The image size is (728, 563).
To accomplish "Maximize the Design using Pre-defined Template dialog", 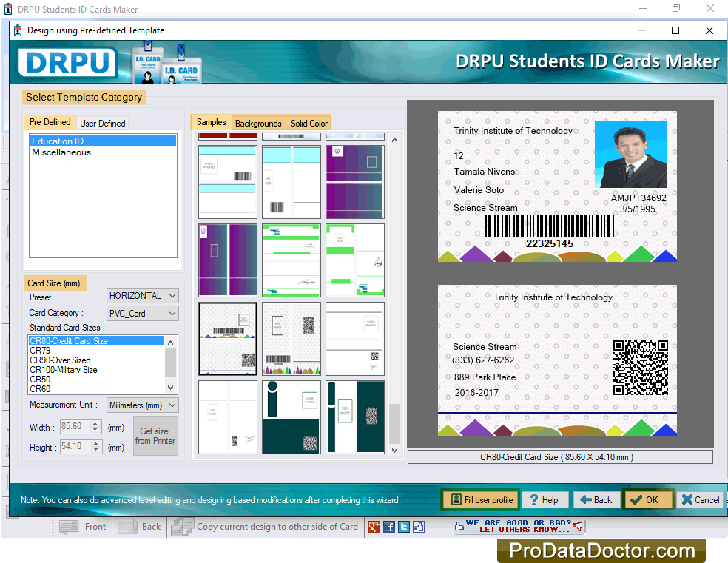I will [x=675, y=30].
